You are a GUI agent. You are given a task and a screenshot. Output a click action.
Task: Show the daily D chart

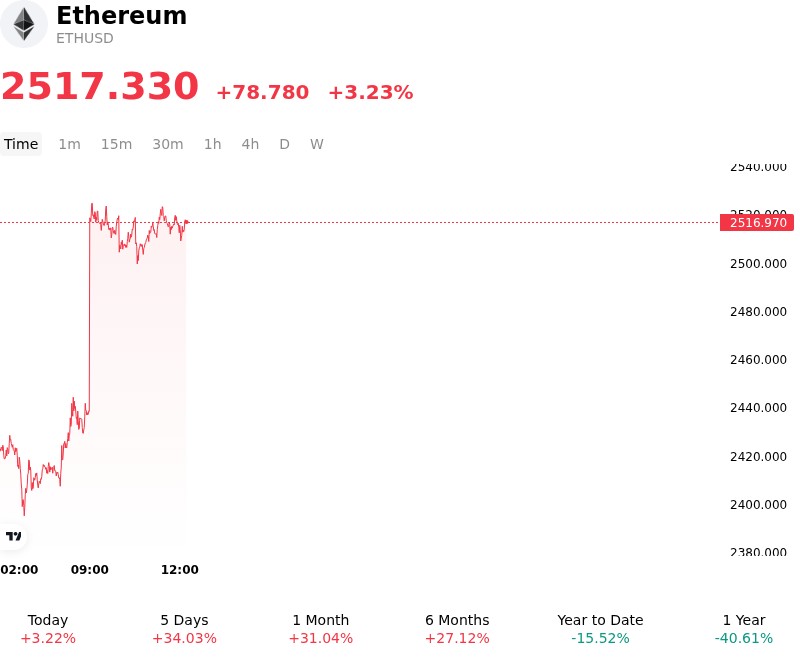[x=284, y=144]
